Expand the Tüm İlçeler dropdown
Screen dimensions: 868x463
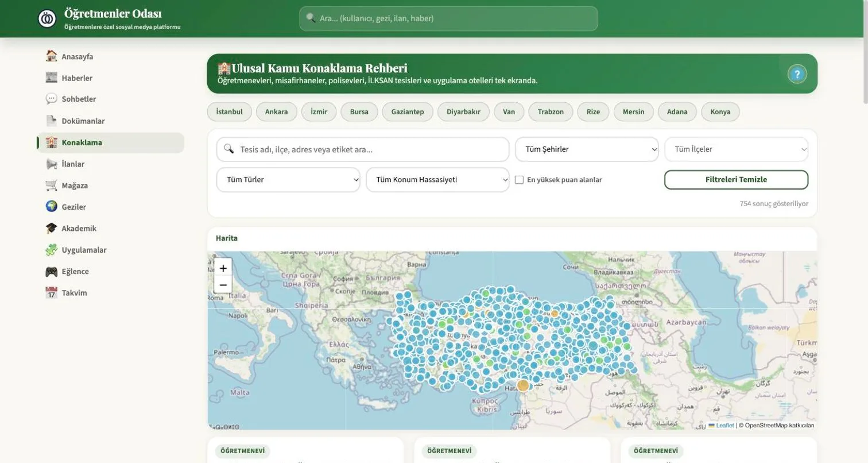tap(736, 149)
